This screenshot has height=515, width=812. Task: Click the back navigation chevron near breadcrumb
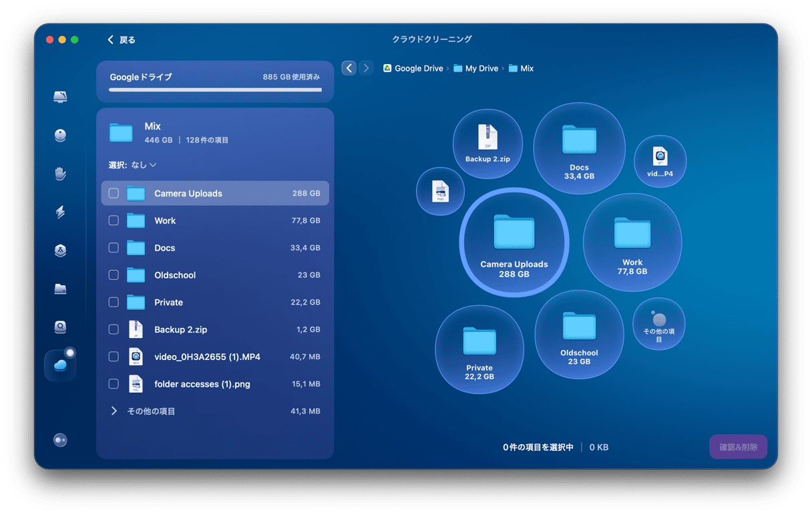tap(349, 68)
